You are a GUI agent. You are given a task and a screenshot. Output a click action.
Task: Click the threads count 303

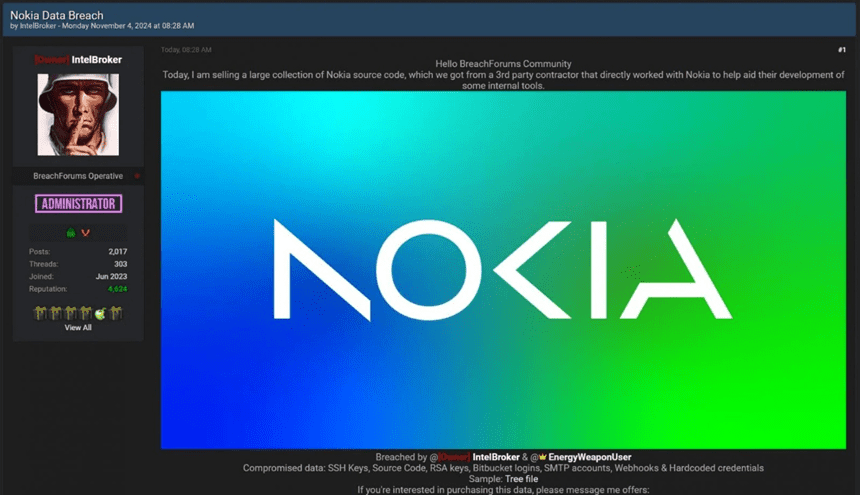[x=120, y=264]
